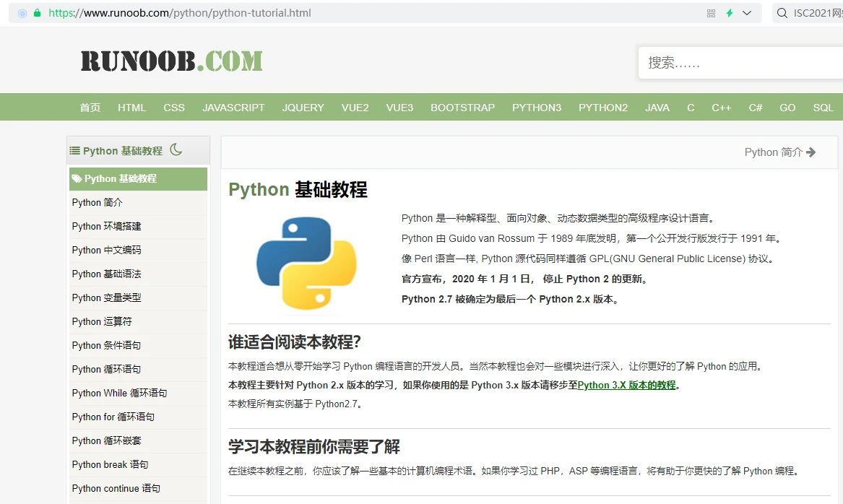843x504 pixels.
Task: Click the 谁适合阅读本教程? heading
Action: point(294,342)
